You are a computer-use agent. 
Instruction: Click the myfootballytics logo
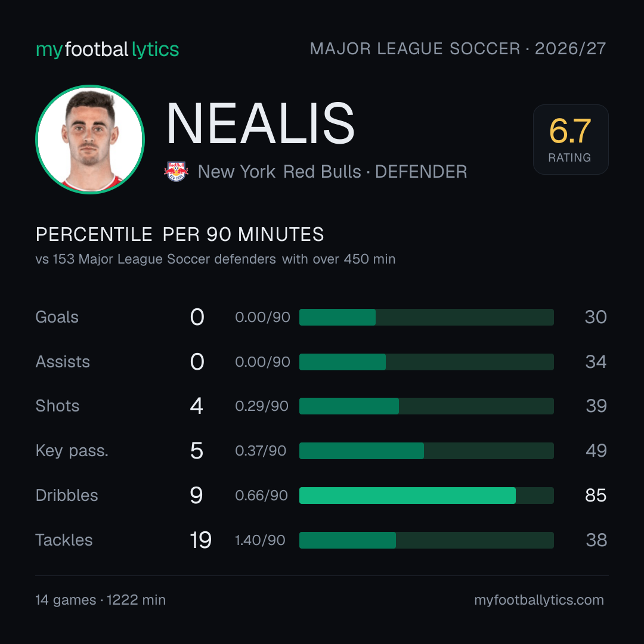point(107,49)
